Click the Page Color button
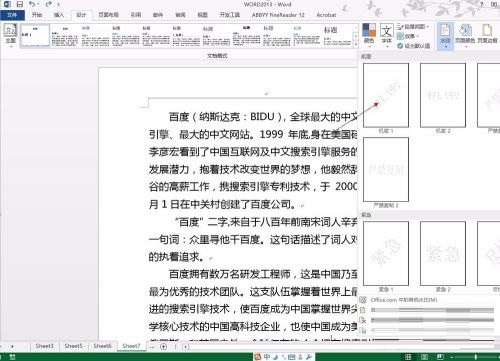The width and height of the screenshot is (500, 361). pyautogui.click(x=465, y=35)
